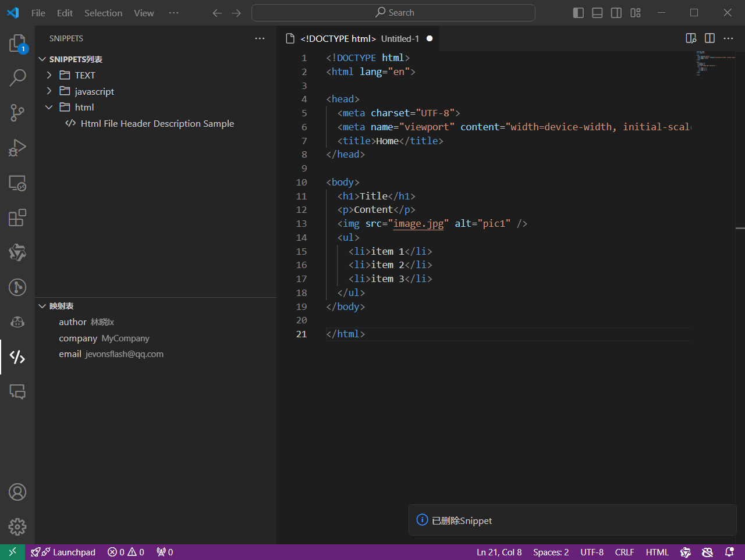
Task: Open the Manage settings gear
Action: (17, 527)
